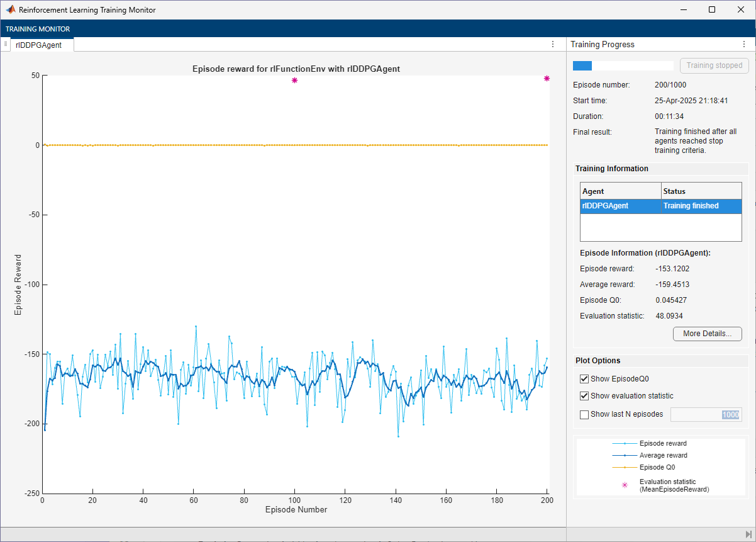Uncheck the Show EpisodeQ0 checkbox
Viewport: 756px width, 542px height.
[584, 379]
